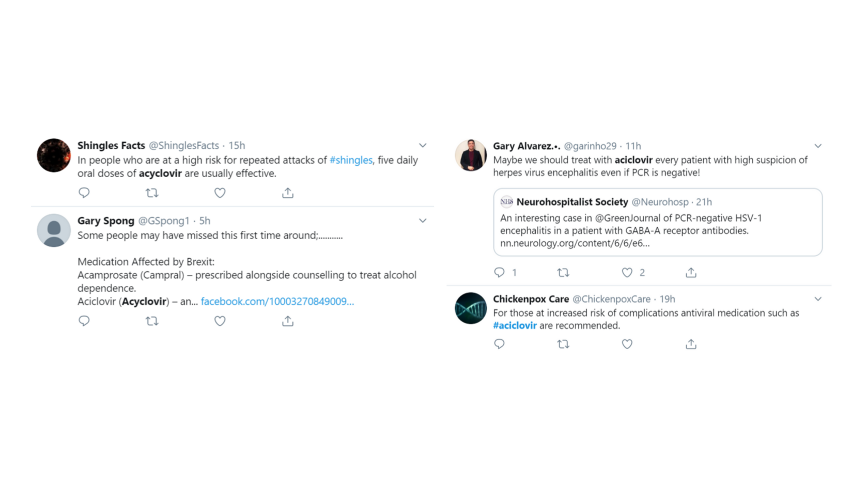The width and height of the screenshot is (868, 488).
Task: Open Gary Alvarez's profile picture
Action: pos(471,154)
